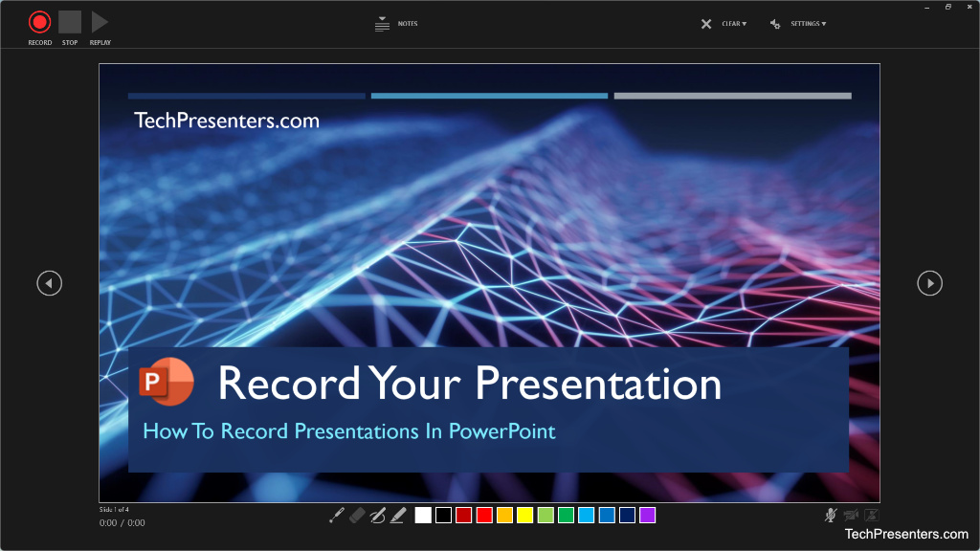The height and width of the screenshot is (551, 980).
Task: Choose the orange ink color
Action: (x=504, y=516)
